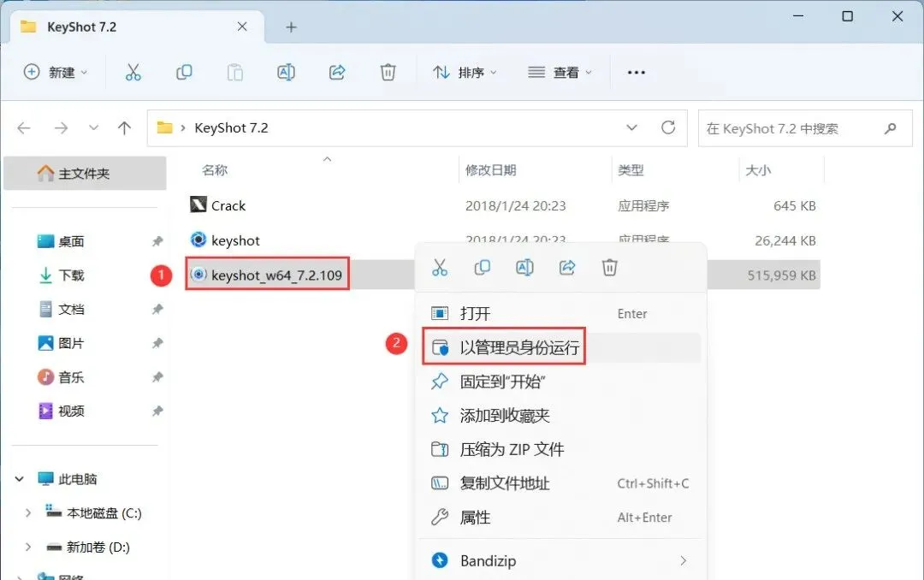Click the Share icon in the context menu
Viewport: 924px width, 580px height.
tap(567, 268)
